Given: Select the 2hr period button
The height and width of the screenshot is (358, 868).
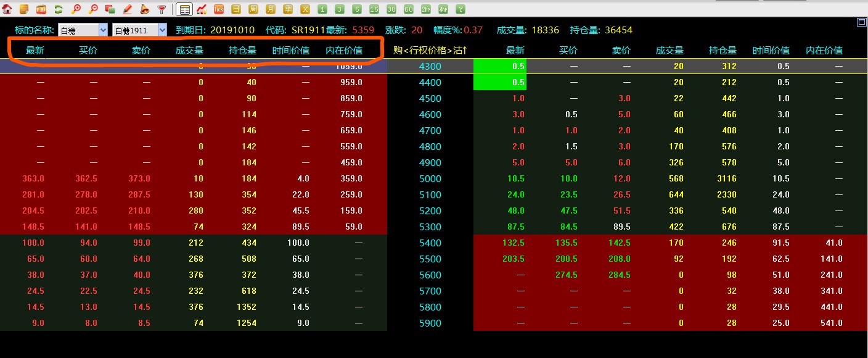Looking at the screenshot, I should [426, 9].
